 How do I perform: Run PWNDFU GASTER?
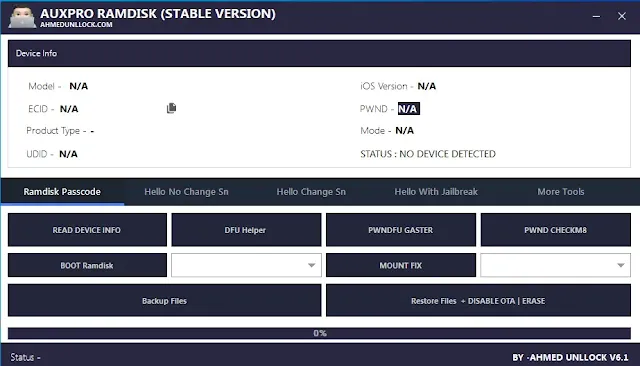(x=401, y=230)
